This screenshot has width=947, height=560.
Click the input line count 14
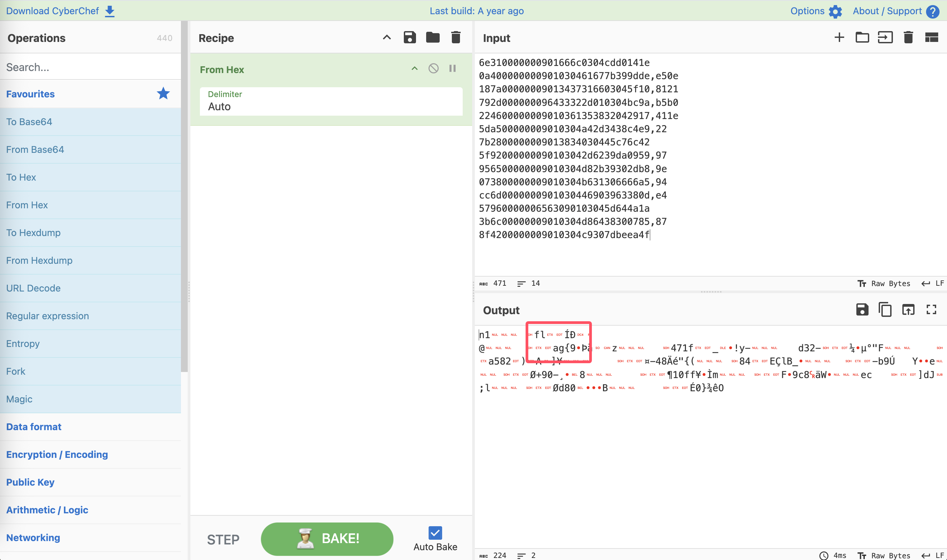529,283
